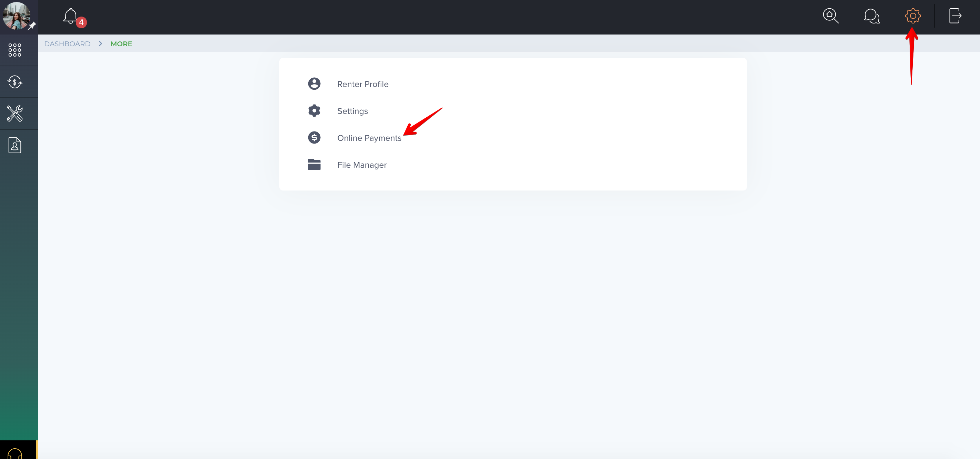This screenshot has height=459, width=980.
Task: Click the Settings cog list icon
Action: [314, 111]
